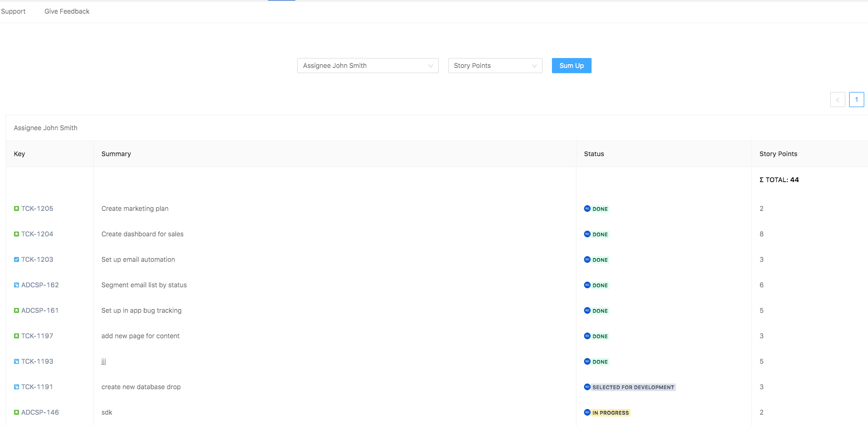This screenshot has height=426, width=868.
Task: Click the TCK-1205 issue type icon
Action: tap(17, 209)
